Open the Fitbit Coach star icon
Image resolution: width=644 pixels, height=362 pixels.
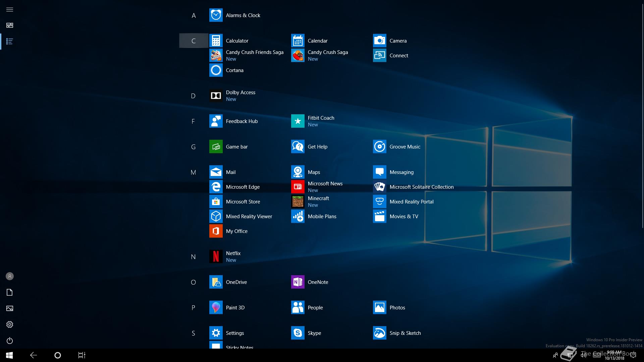coord(298,121)
